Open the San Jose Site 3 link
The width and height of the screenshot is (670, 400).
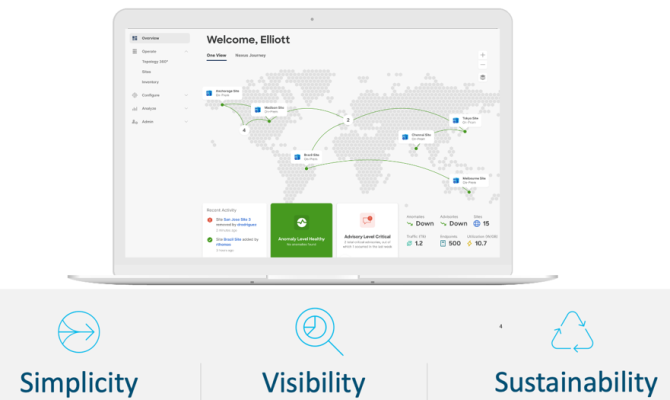[238, 217]
